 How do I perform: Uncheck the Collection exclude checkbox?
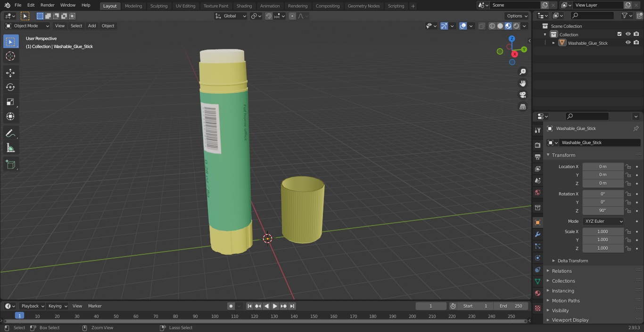point(619,34)
